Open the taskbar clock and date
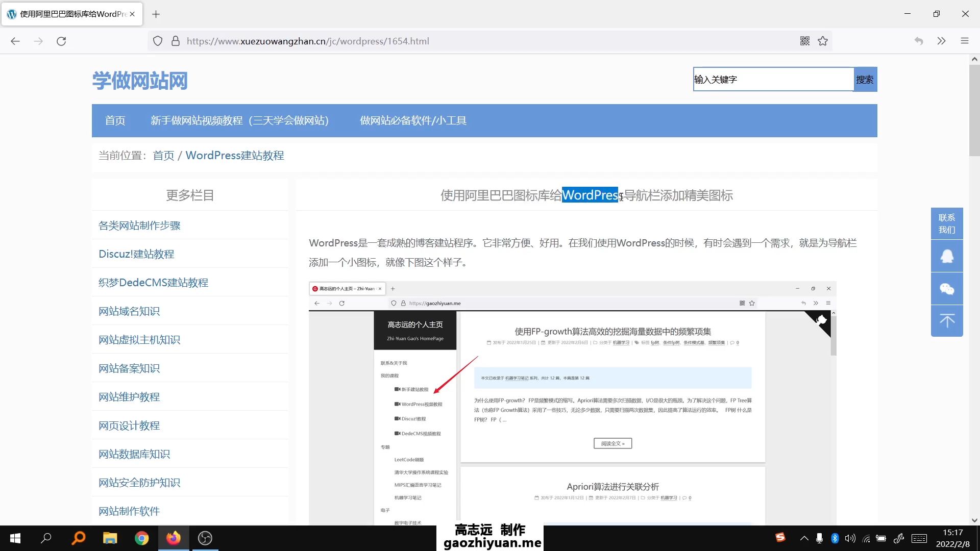The height and width of the screenshot is (551, 980). click(x=952, y=538)
